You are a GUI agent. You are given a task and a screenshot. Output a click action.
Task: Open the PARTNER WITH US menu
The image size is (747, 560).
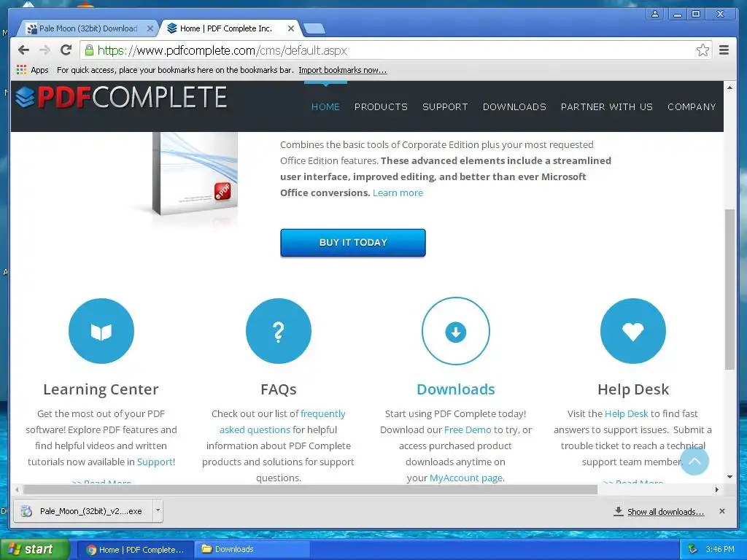pyautogui.click(x=606, y=106)
